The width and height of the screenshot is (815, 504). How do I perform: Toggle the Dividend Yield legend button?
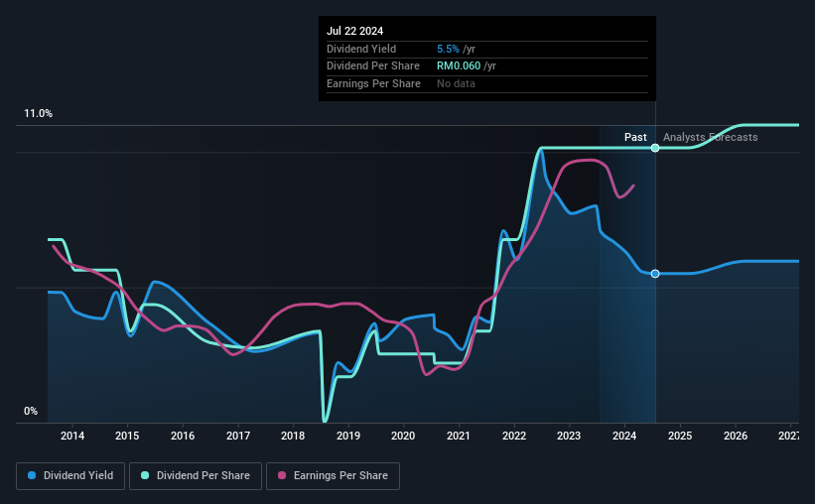pos(70,476)
